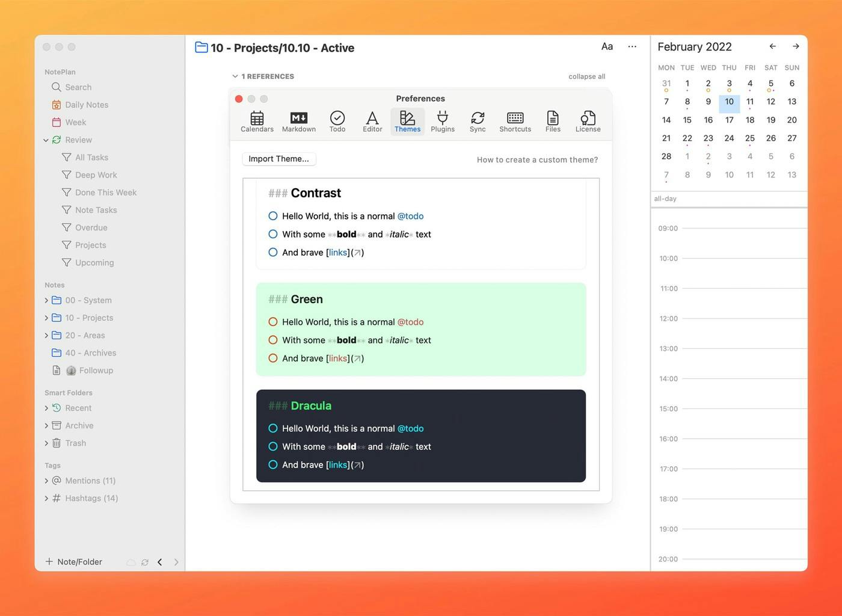
Task: Open the 40 - Archives folder
Action: (84, 353)
